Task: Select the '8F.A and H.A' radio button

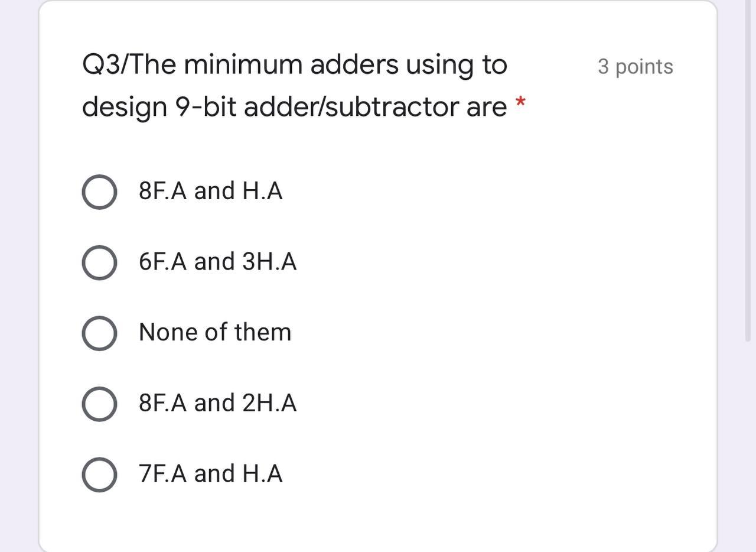Action: tap(99, 190)
